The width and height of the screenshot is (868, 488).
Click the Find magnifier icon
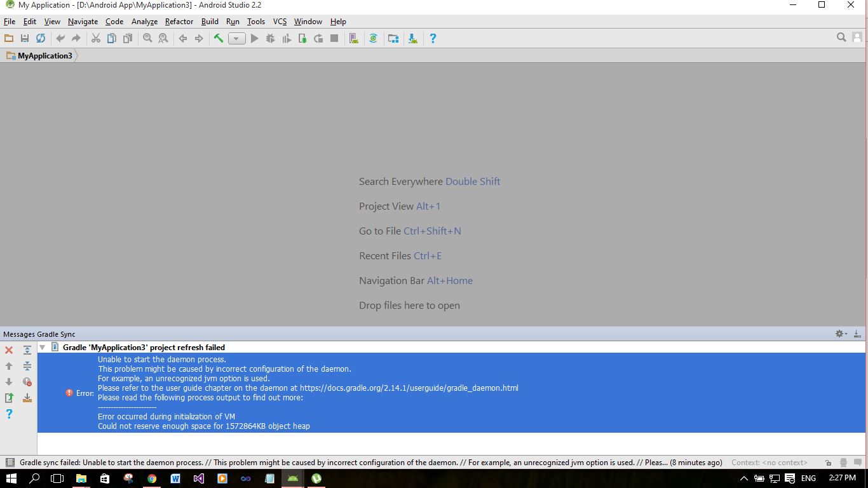(147, 39)
